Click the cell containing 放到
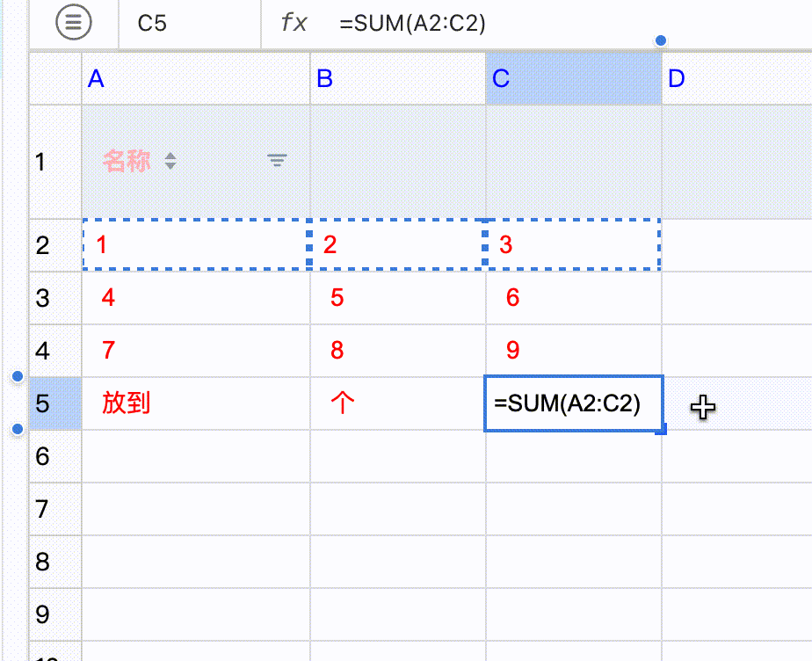The height and width of the screenshot is (661, 812). [x=195, y=403]
